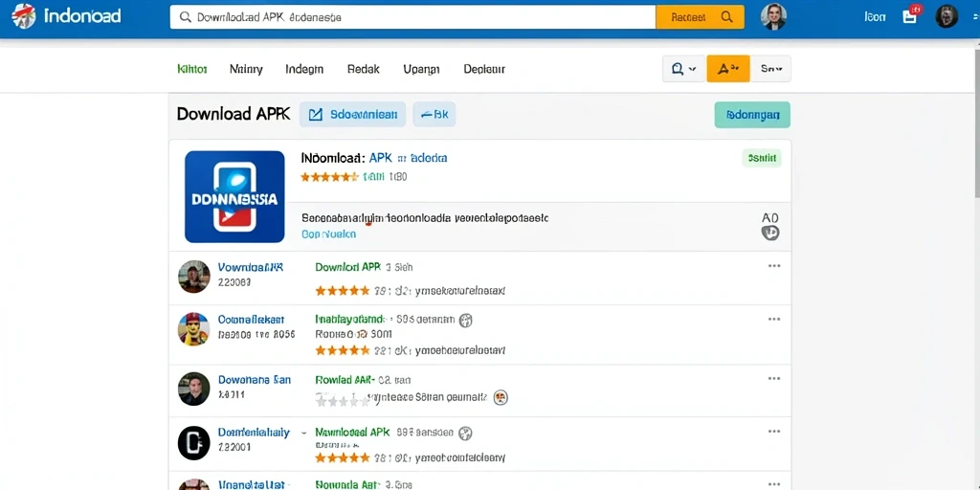Switch to the Upangn tab
Image resolution: width=980 pixels, height=490 pixels.
(421, 69)
